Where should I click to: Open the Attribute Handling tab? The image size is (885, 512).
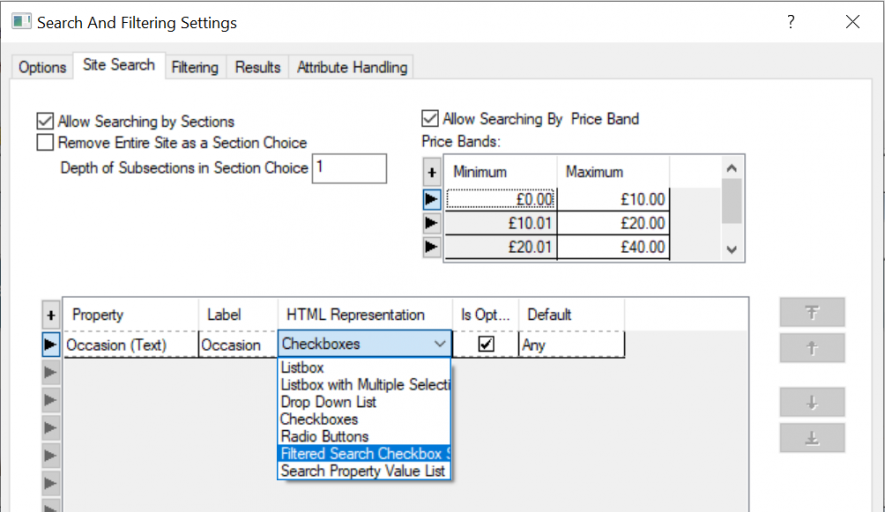pos(352,67)
